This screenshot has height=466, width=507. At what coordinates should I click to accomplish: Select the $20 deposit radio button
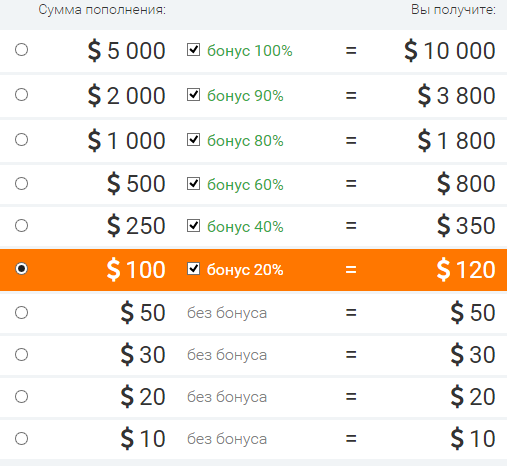point(21,396)
